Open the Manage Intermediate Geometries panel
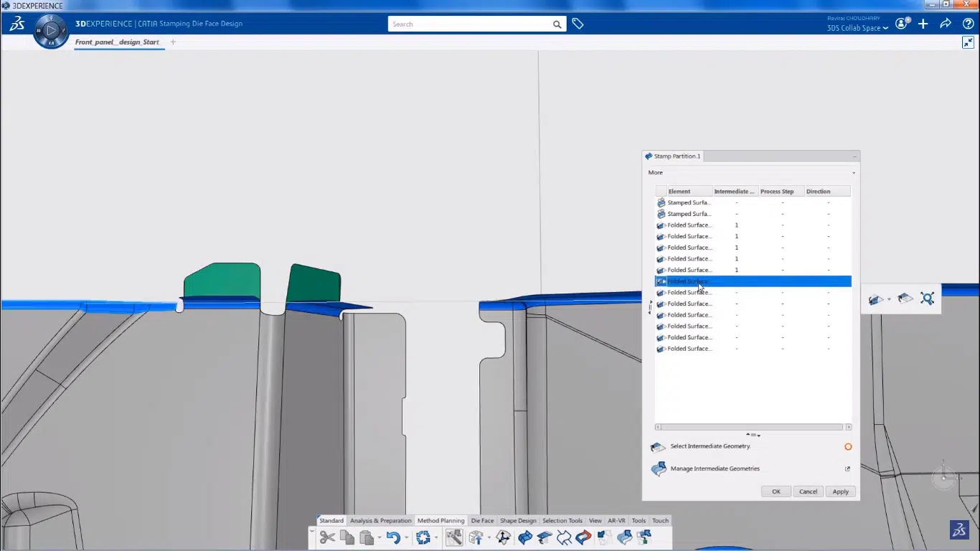This screenshot has height=551, width=980. 715,468
